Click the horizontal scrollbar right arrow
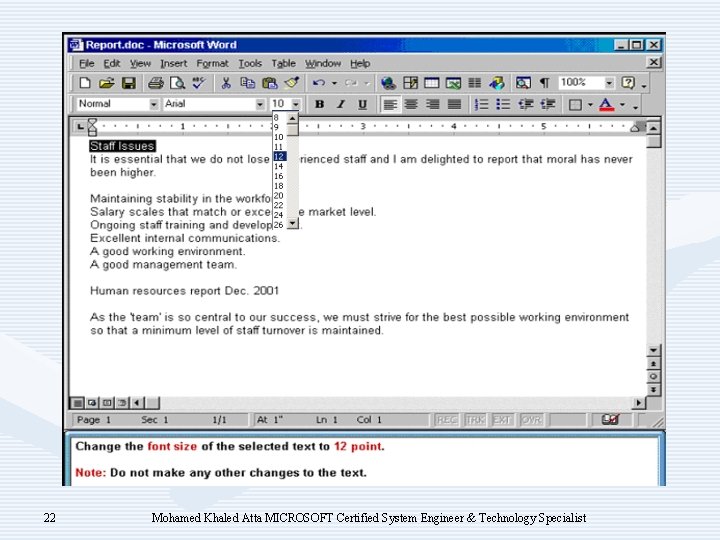Image resolution: width=720 pixels, height=540 pixels. tap(638, 403)
